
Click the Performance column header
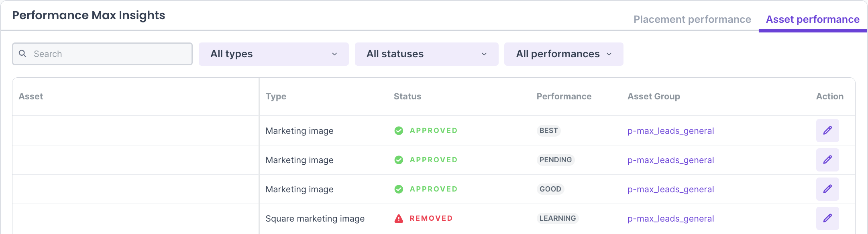[564, 97]
